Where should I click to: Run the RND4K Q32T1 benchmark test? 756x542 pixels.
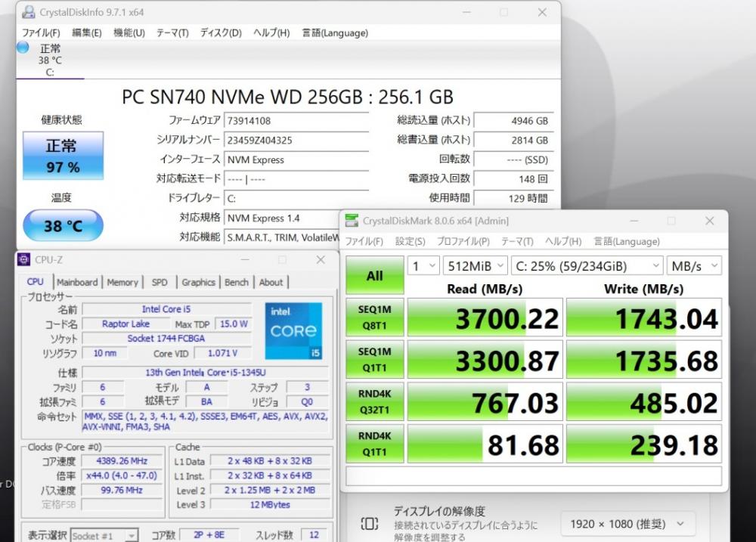374,404
